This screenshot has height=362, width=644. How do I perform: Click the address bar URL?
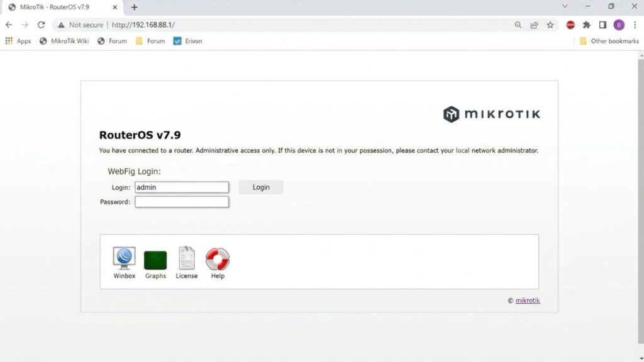pyautogui.click(x=143, y=25)
